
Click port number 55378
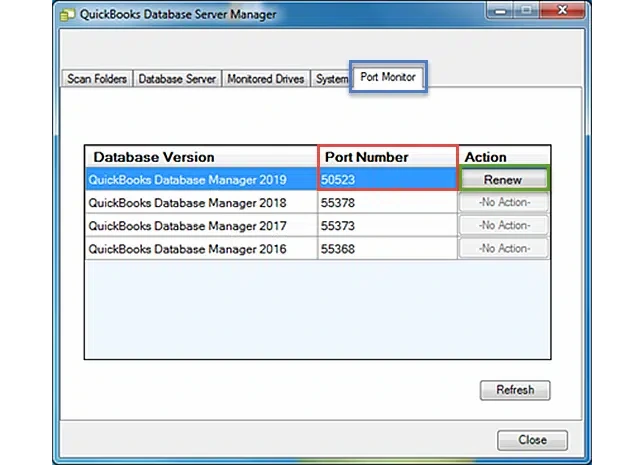pos(338,203)
